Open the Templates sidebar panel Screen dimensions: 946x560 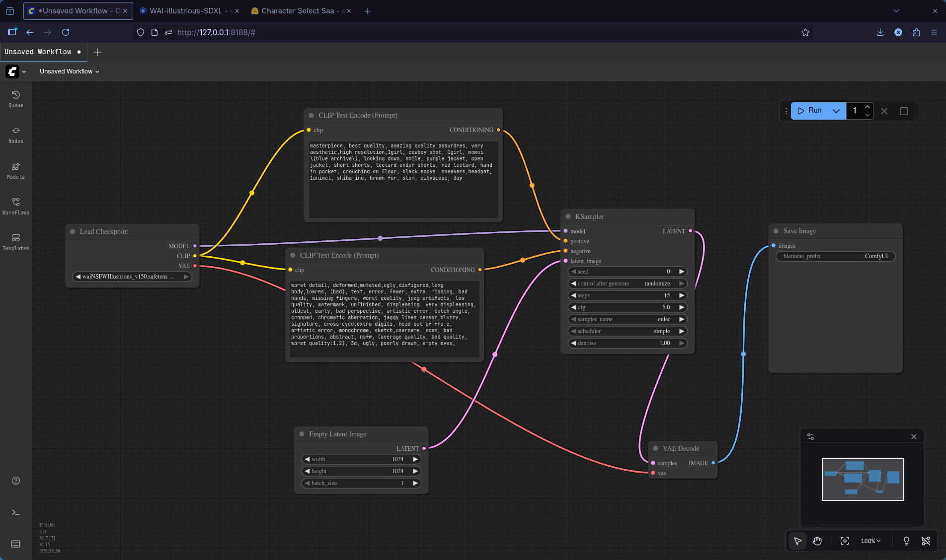pos(16,241)
